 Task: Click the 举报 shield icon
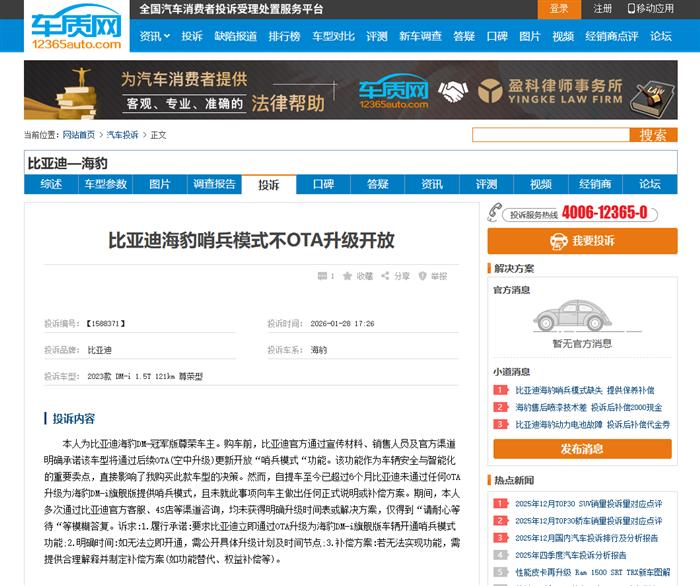click(x=423, y=276)
